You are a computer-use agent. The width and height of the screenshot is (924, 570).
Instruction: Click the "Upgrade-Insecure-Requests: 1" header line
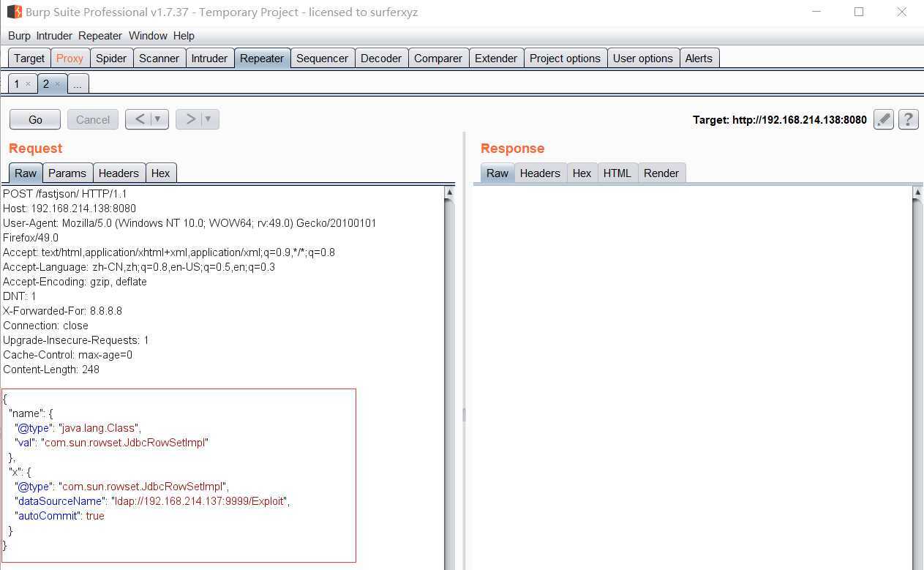[76, 340]
